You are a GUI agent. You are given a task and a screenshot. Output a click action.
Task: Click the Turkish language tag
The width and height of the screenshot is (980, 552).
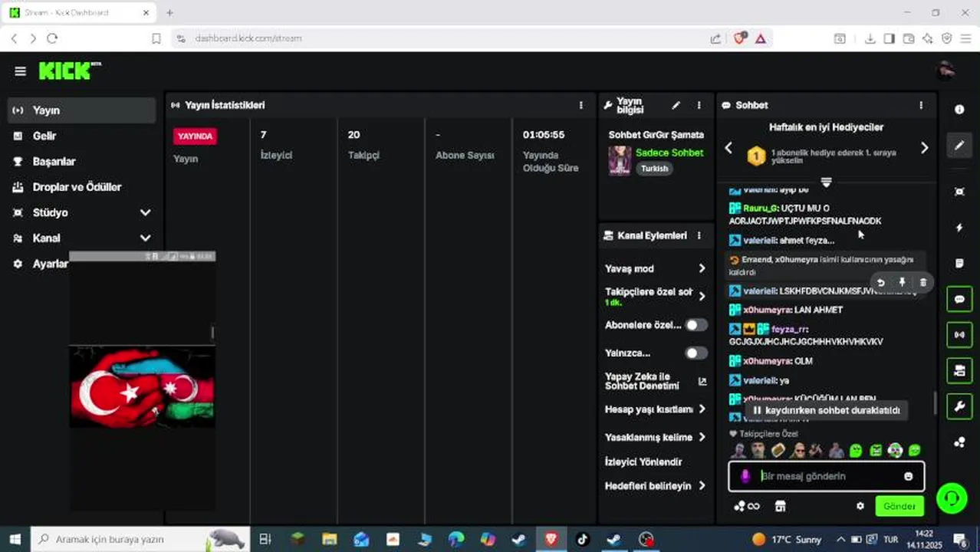[x=654, y=169]
